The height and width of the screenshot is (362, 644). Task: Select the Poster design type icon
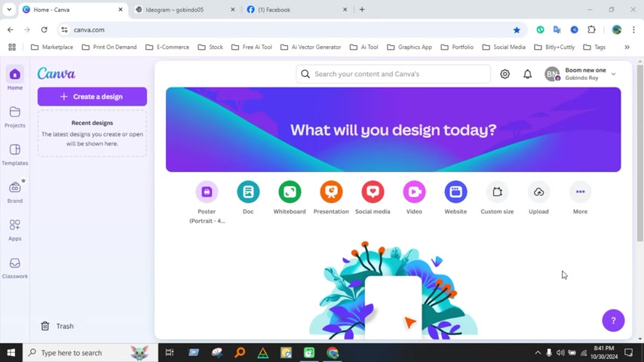tap(207, 192)
